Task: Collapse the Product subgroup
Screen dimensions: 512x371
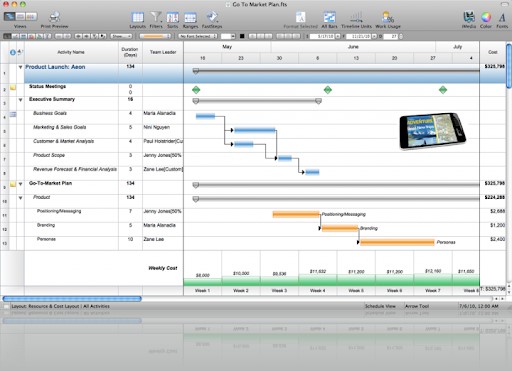Action: click(20, 198)
